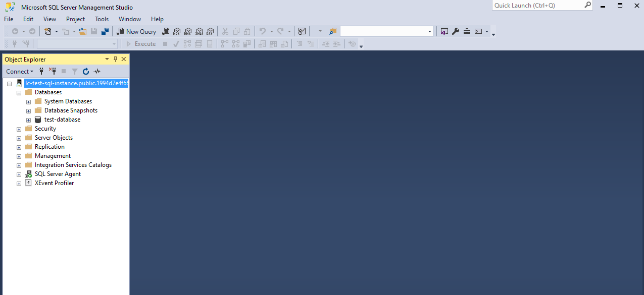Open the Edit menu
This screenshot has height=295, width=644.
28,19
